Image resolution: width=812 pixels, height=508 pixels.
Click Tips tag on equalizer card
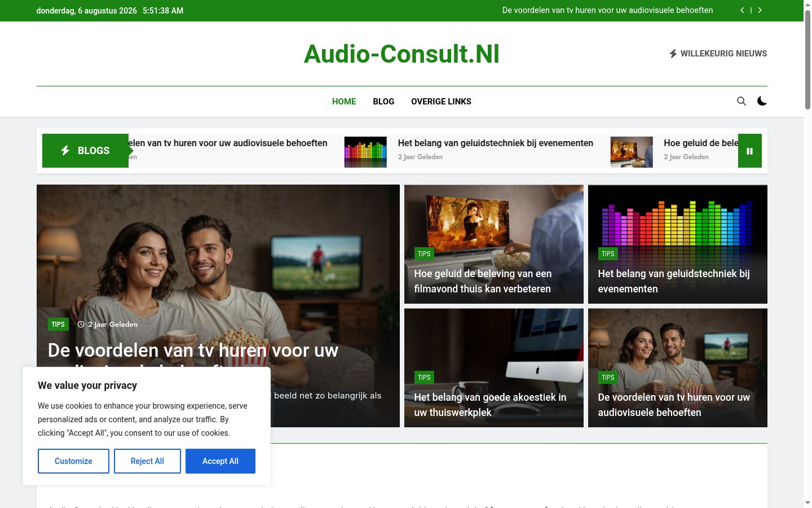tap(608, 254)
